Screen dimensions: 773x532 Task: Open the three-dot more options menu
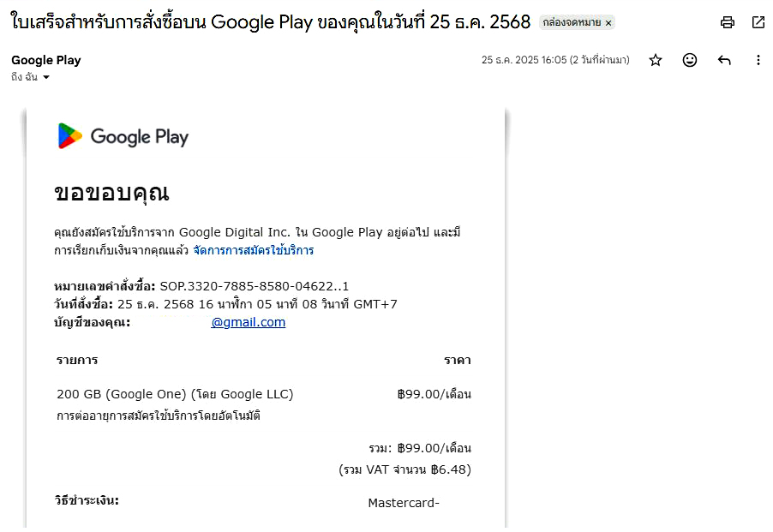click(x=758, y=60)
